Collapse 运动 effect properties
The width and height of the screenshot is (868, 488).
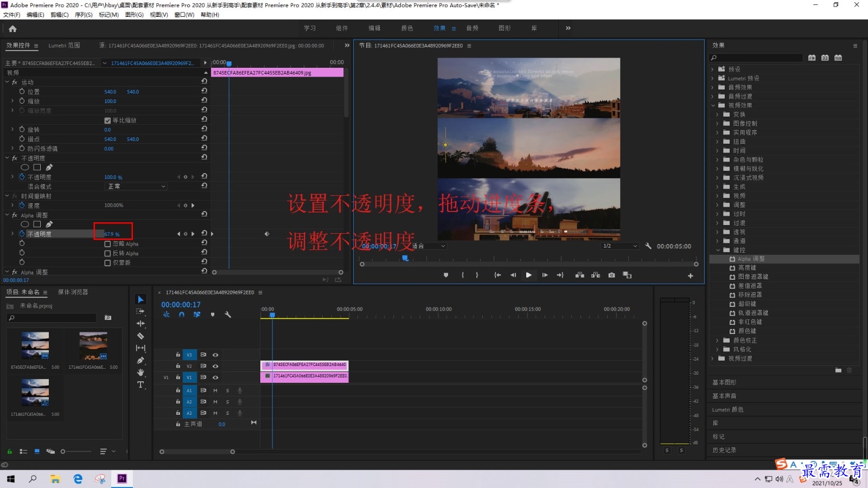(x=7, y=82)
